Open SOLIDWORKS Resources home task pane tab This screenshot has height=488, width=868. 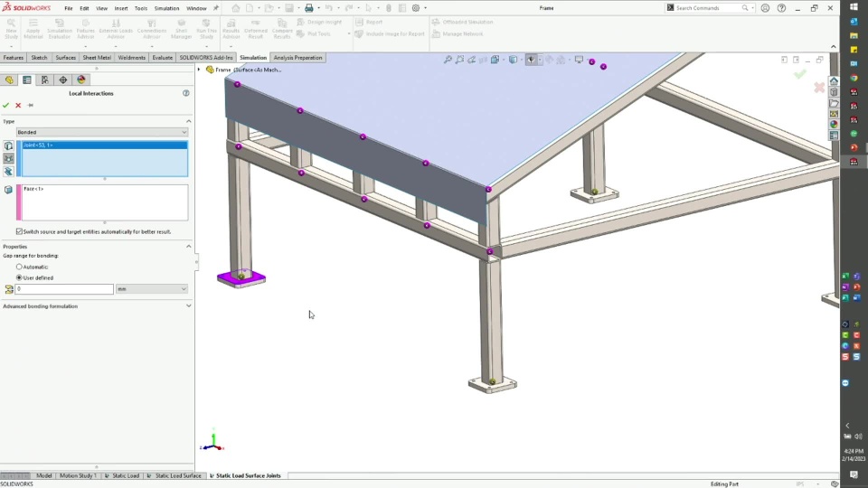(834, 81)
